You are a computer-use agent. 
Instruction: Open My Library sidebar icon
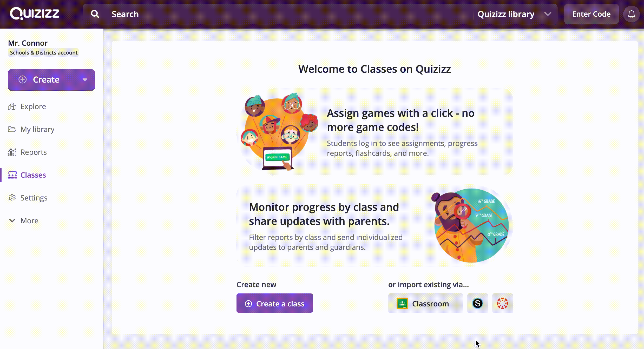coord(12,129)
